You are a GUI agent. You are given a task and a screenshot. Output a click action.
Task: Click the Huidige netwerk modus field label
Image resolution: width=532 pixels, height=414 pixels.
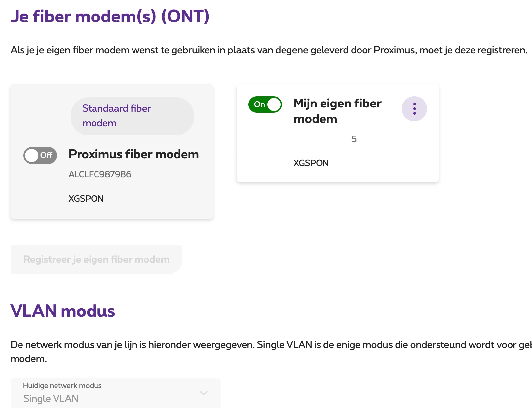(x=62, y=385)
